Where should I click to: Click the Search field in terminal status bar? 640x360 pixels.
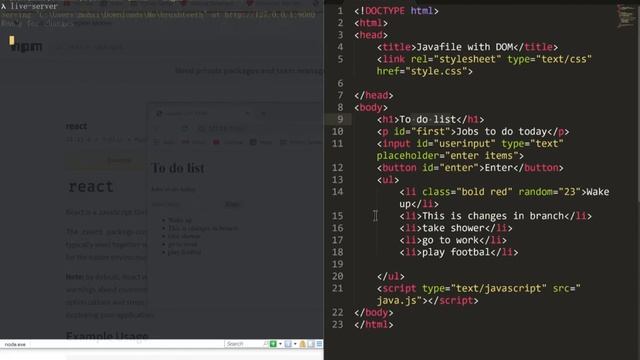pos(246,344)
